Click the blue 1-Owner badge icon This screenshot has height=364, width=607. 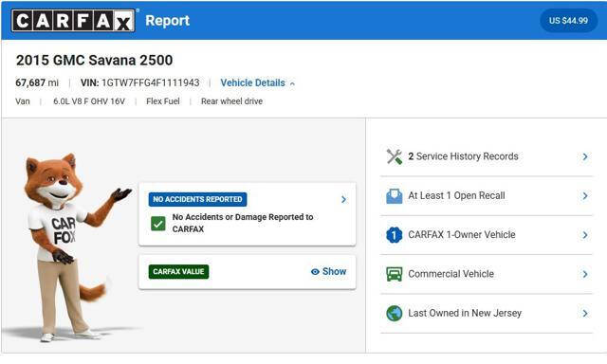pos(395,235)
